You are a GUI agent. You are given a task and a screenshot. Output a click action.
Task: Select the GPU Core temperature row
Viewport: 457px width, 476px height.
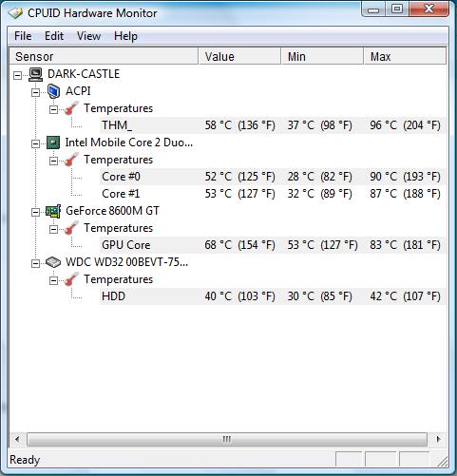point(273,245)
